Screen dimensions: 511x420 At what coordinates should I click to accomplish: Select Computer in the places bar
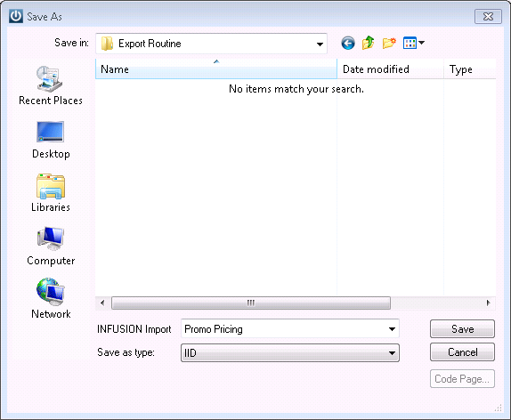51,246
